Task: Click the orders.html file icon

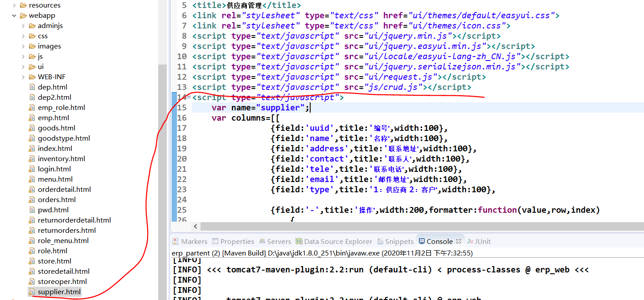Action: coord(32,200)
